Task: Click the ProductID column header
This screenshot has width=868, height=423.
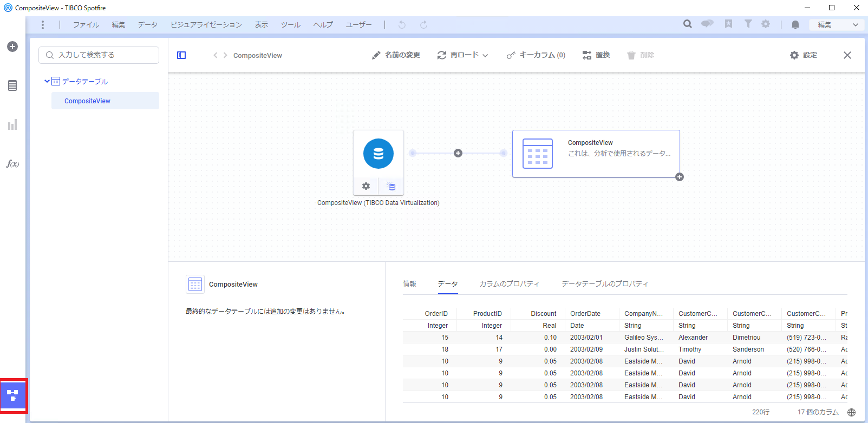Action: point(487,314)
